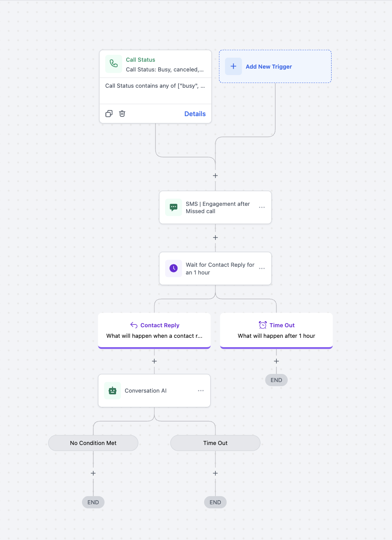
Task: Click the Contact Reply return arrow icon
Action: click(x=134, y=325)
